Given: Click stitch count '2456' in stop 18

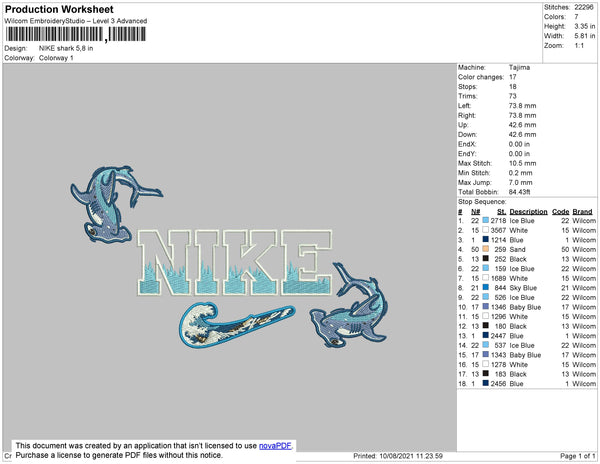Looking at the screenshot, I should (x=499, y=383).
